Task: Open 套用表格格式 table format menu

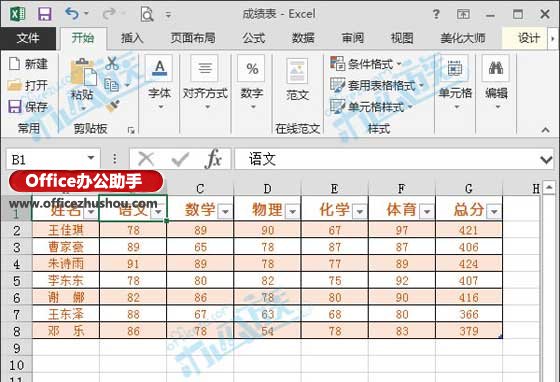Action: pyautogui.click(x=377, y=85)
